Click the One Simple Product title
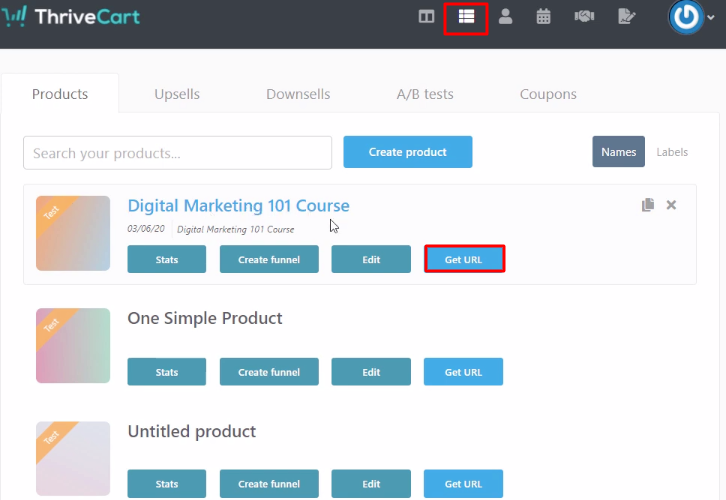 pyautogui.click(x=205, y=318)
